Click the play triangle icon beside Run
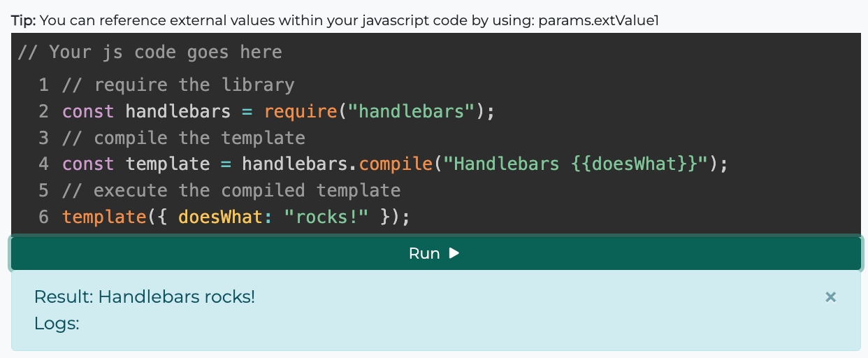The width and height of the screenshot is (868, 358). 454,253
